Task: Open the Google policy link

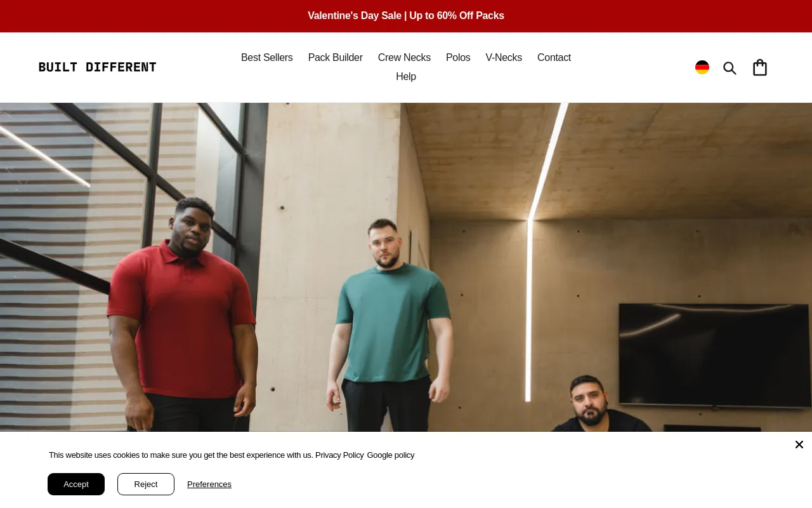Action: click(x=391, y=455)
